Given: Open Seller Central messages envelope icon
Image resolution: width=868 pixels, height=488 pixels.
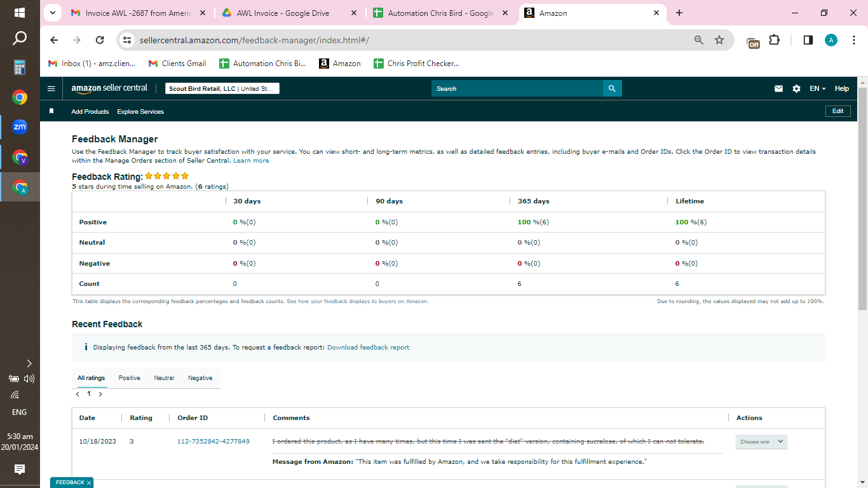Looking at the screenshot, I should [778, 88].
